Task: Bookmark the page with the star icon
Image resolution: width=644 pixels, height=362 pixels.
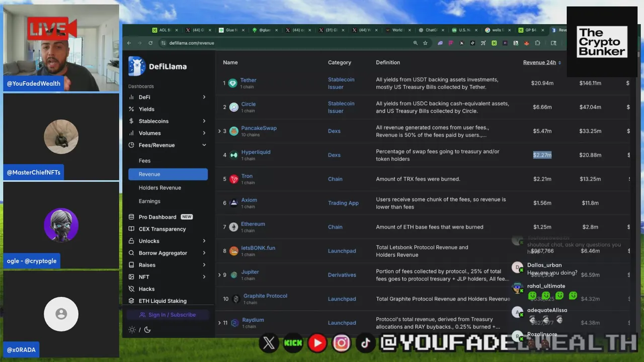Action: point(425,43)
